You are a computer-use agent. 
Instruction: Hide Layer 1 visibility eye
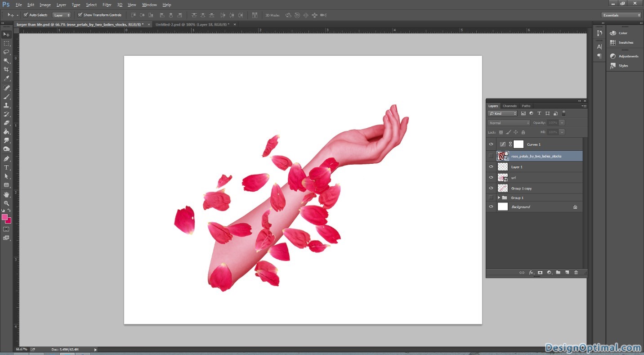491,167
